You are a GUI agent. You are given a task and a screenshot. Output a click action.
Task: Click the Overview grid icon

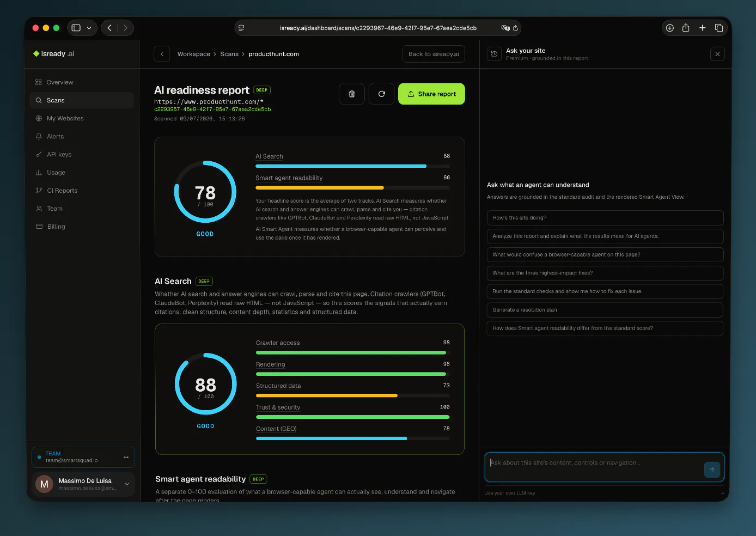[x=39, y=82]
